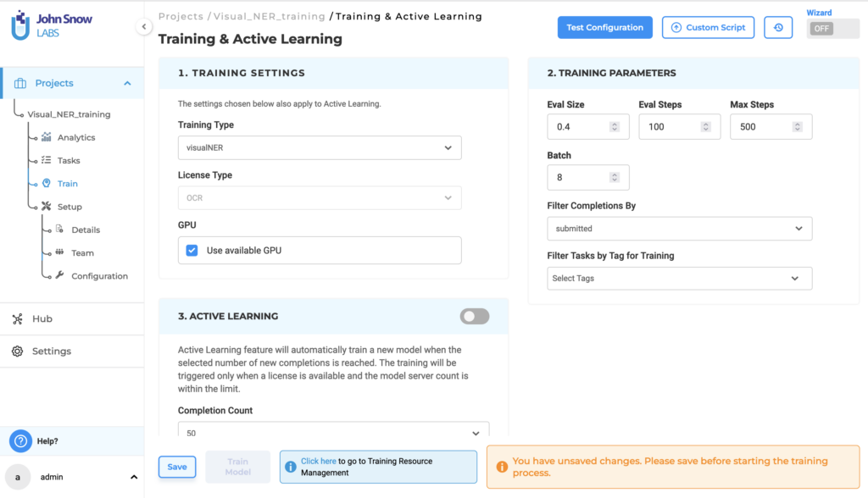
Task: Increase Eval Size with the stepper
Action: (615, 123)
